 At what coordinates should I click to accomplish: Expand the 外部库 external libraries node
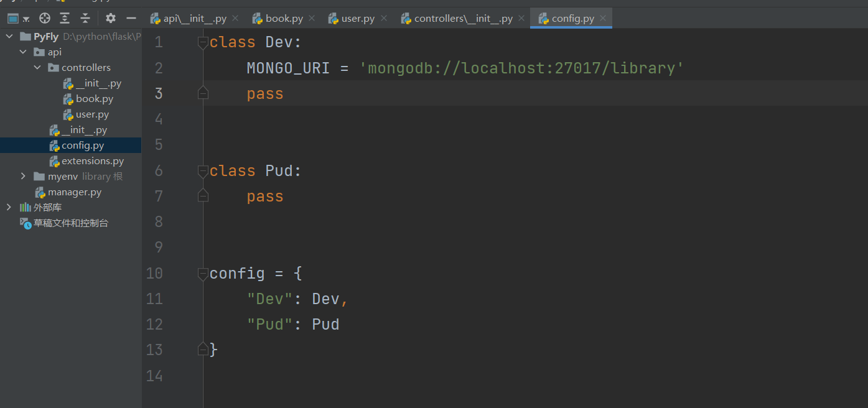pos(9,207)
